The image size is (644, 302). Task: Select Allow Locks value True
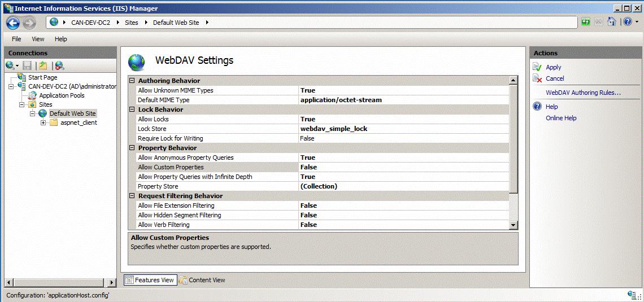(404, 119)
